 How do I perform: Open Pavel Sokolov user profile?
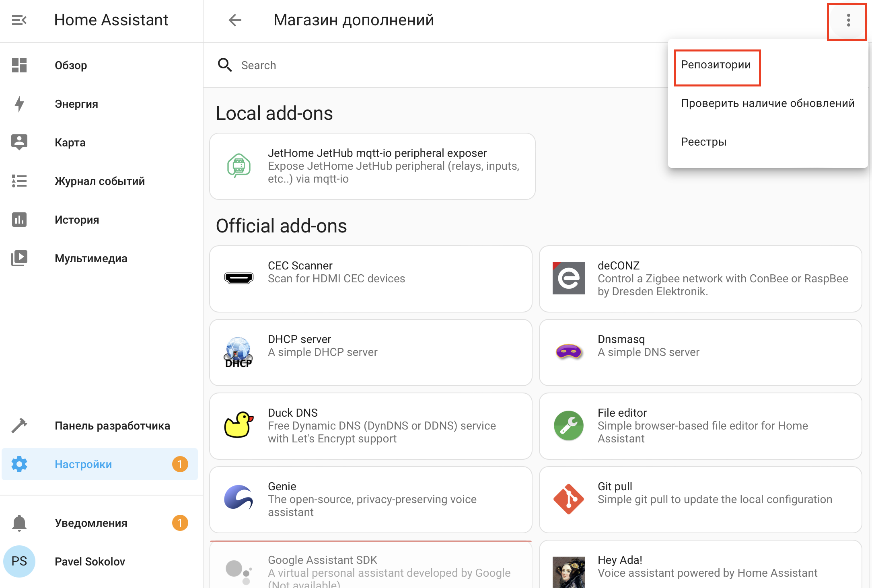click(x=89, y=561)
